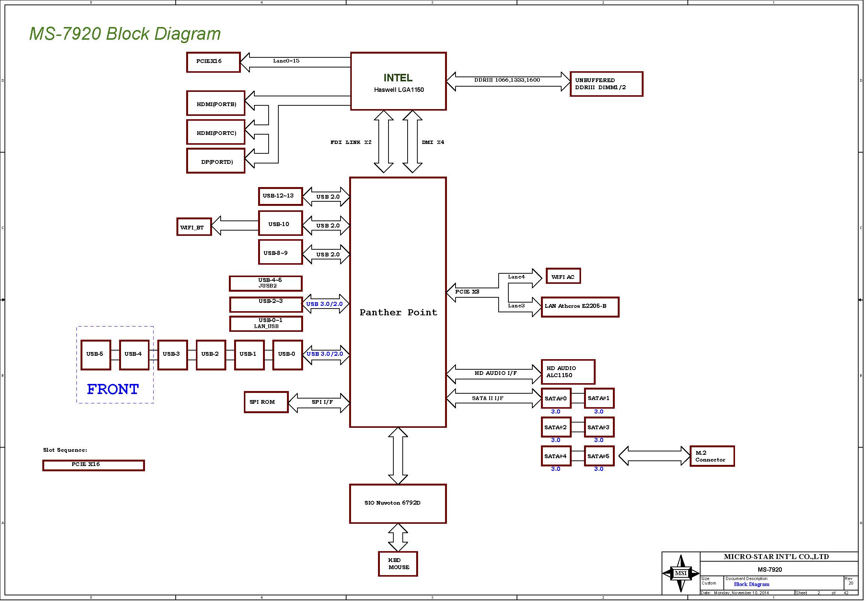The width and height of the screenshot is (868, 601).
Task: Click the USB 2.0 arrow beside USB-12~13
Action: [x=326, y=196]
